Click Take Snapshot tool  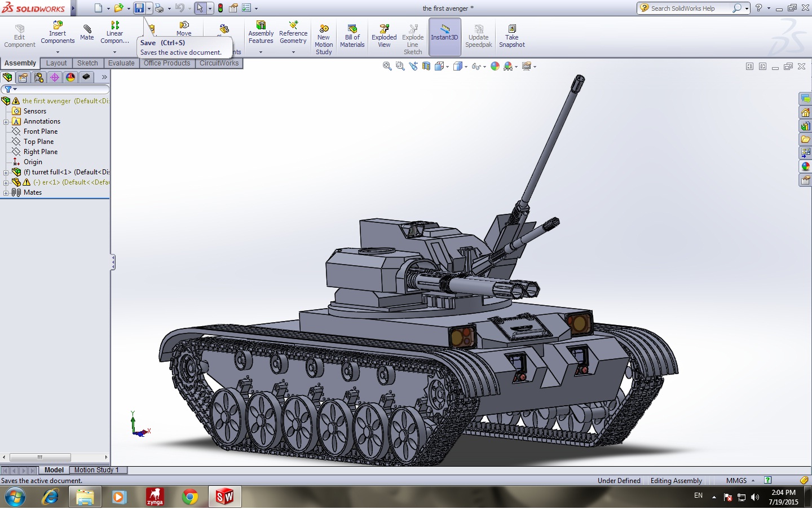click(x=512, y=36)
